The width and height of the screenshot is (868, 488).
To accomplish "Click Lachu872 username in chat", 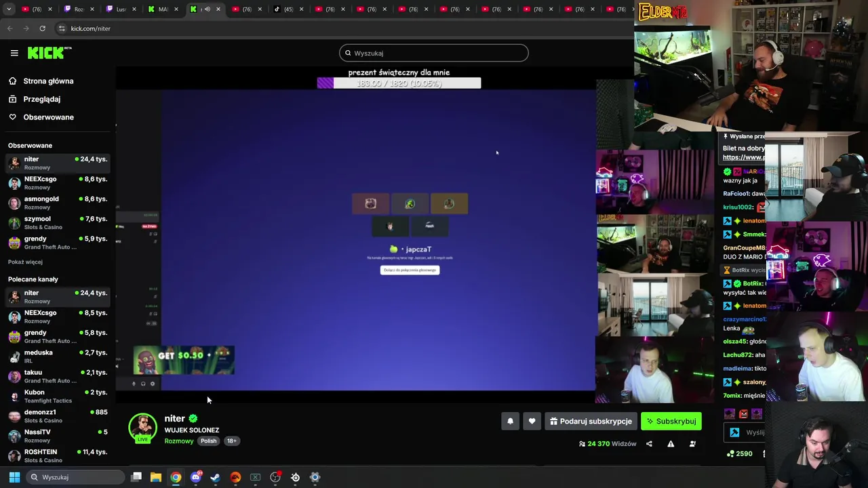I will pyautogui.click(x=738, y=355).
